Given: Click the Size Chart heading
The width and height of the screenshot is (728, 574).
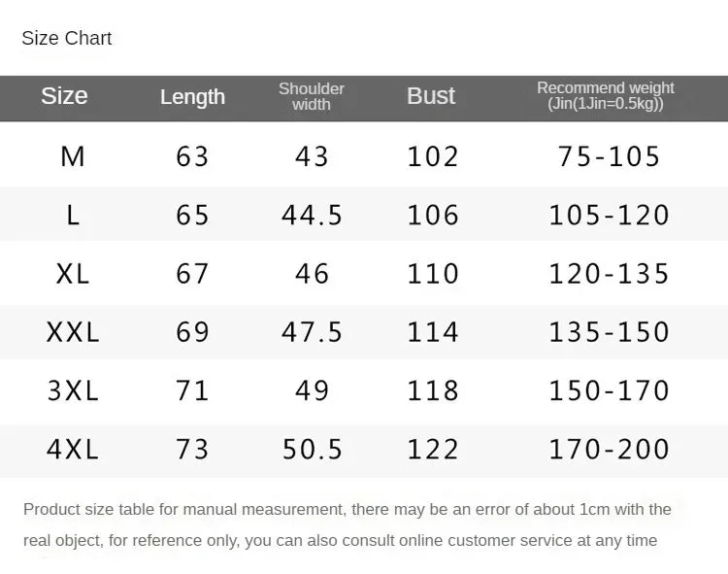Looking at the screenshot, I should [x=66, y=38].
